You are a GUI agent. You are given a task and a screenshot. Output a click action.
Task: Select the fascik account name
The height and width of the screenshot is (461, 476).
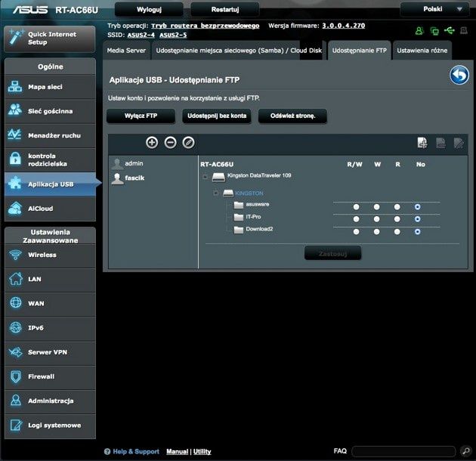pos(134,178)
